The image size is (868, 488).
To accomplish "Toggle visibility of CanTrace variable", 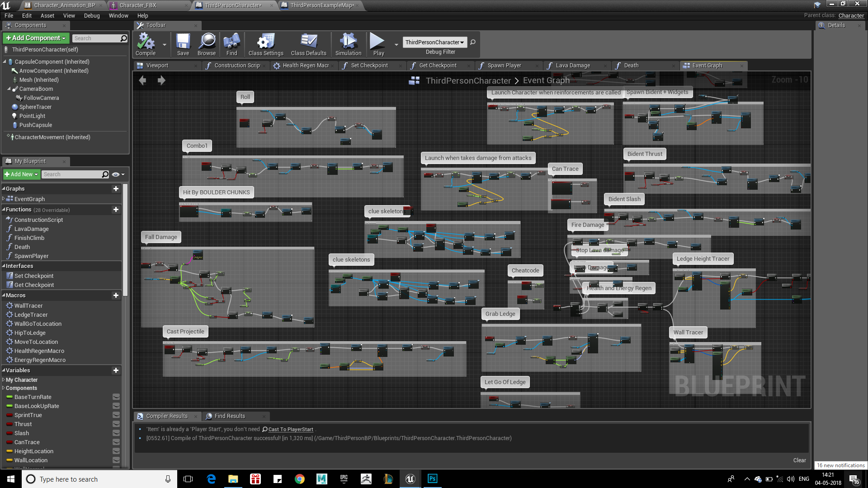I will tap(116, 442).
